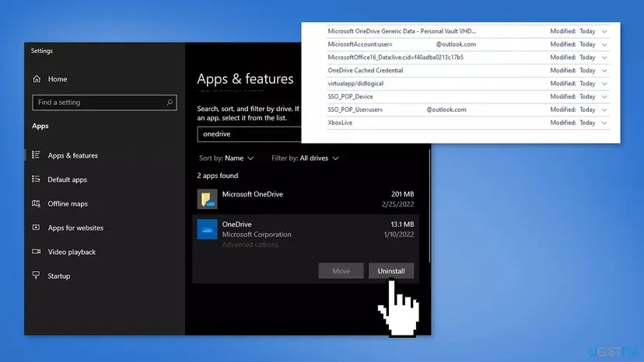Open Default apps settings
644x362 pixels.
pyautogui.click(x=68, y=179)
